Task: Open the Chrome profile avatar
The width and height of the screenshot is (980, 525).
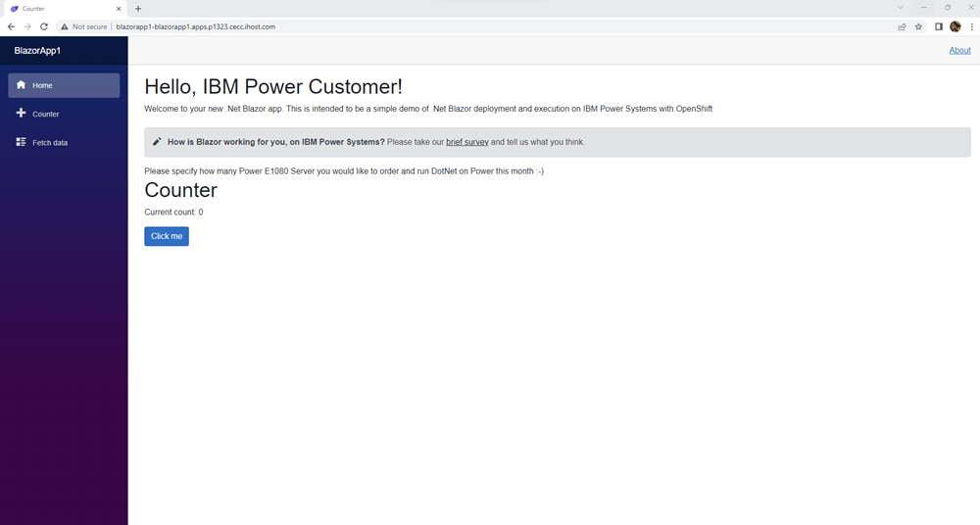Action: [x=955, y=26]
